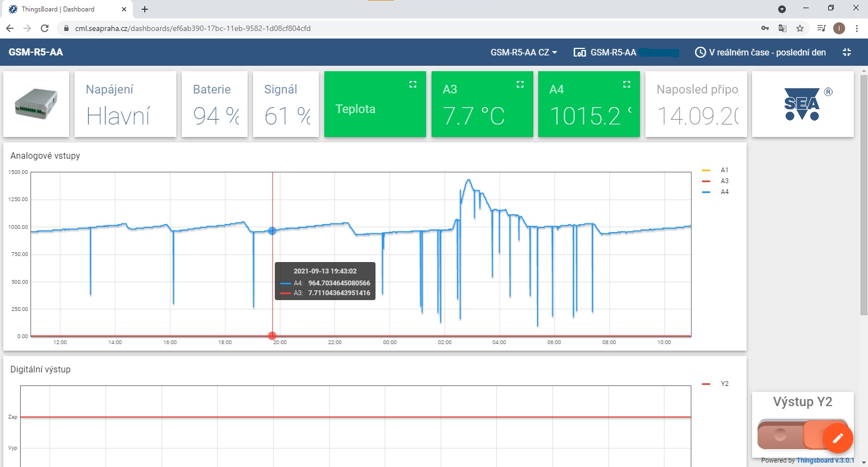Open the media control icon
868x467 pixels.
pyautogui.click(x=822, y=28)
